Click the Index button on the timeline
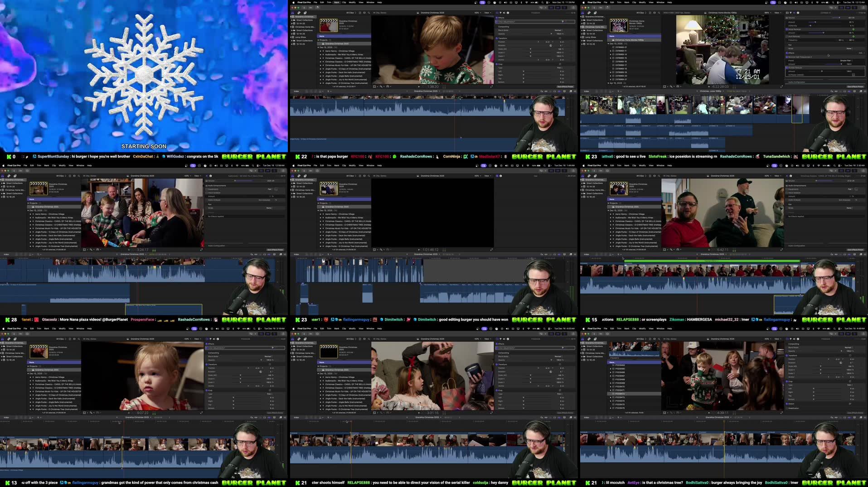The width and height of the screenshot is (868, 487). click(296, 91)
